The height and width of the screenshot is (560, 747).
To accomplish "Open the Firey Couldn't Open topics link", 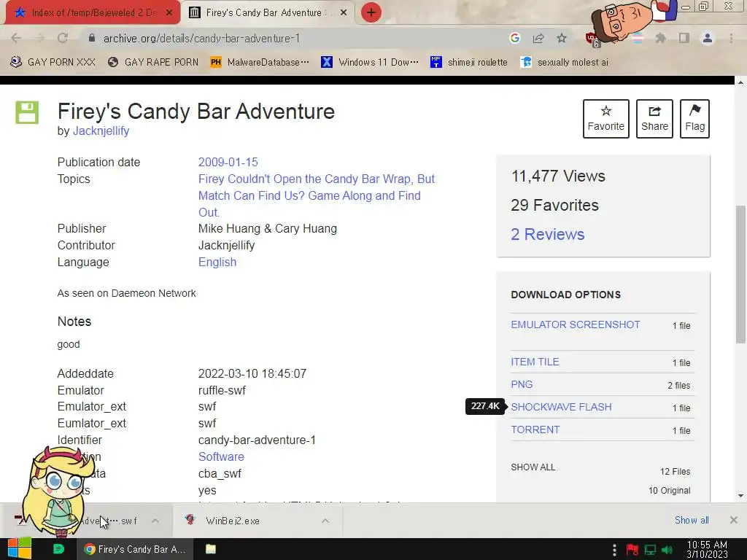I will click(317, 195).
